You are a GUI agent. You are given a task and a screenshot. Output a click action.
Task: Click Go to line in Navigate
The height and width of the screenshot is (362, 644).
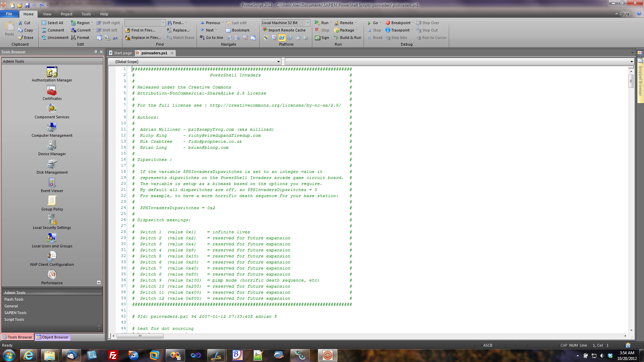tap(211, 38)
